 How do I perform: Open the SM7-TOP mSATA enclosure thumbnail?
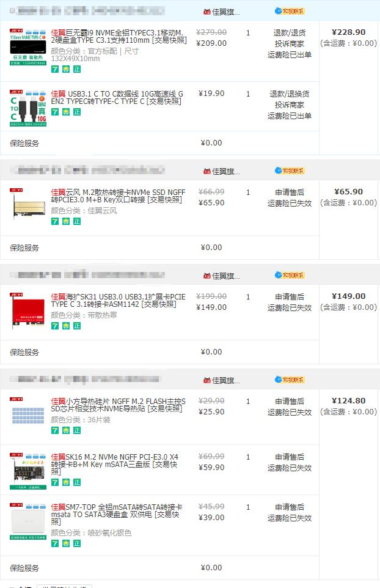[x=28, y=521]
